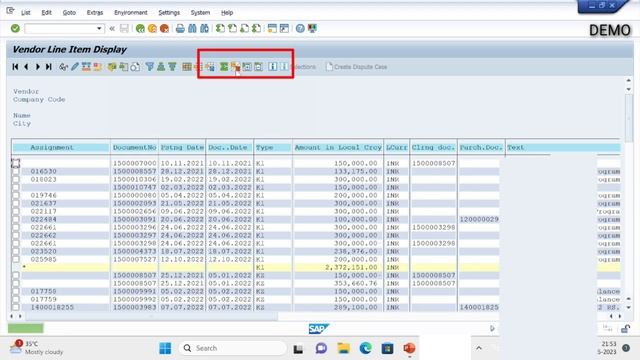Tick checkbox for assignment 017759 row

click(16, 299)
